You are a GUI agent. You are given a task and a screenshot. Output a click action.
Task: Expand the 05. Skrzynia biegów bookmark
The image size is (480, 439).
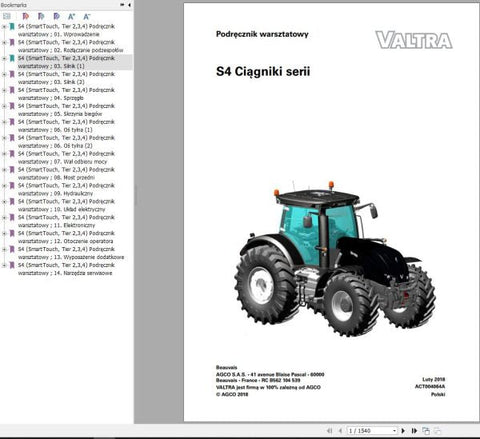tap(4, 106)
